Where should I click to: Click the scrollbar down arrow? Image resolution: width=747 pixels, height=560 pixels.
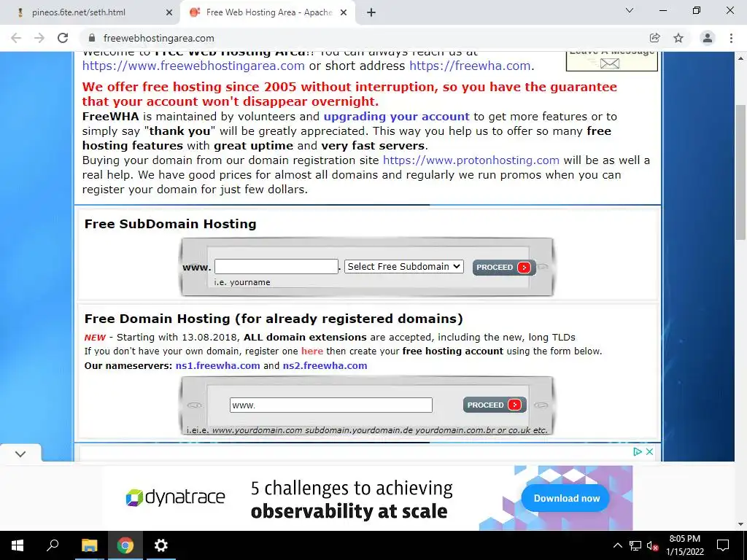coord(741,524)
